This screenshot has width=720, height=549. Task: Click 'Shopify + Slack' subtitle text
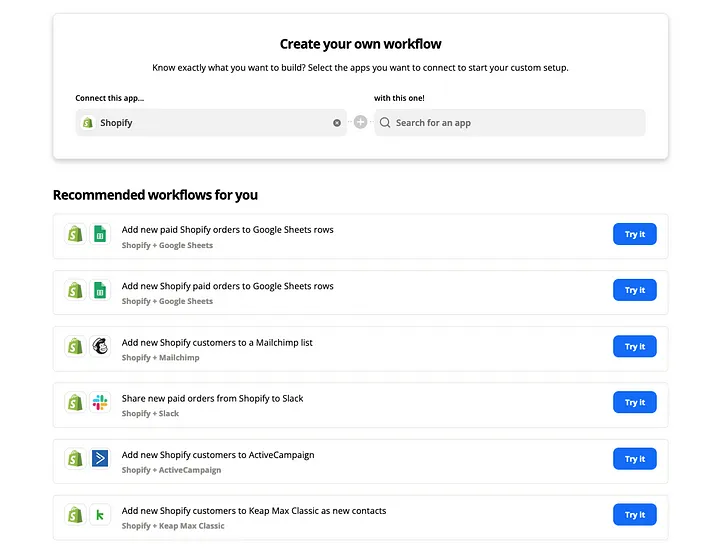[x=150, y=414]
